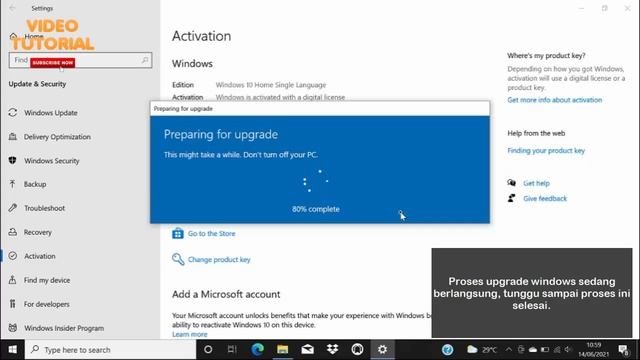Click the red Subscribe Now button
Viewport: 640px width, 360px height.
click(53, 62)
